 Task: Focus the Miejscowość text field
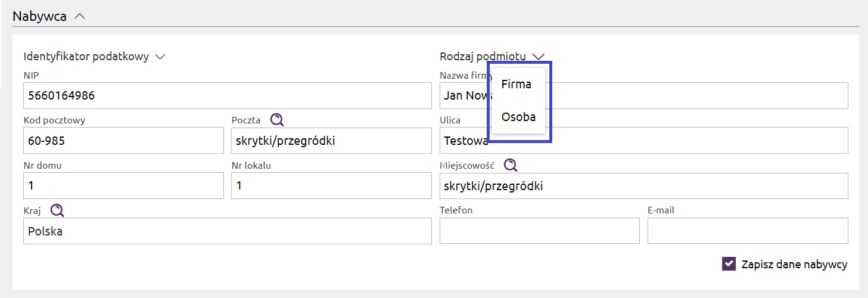coord(643,186)
